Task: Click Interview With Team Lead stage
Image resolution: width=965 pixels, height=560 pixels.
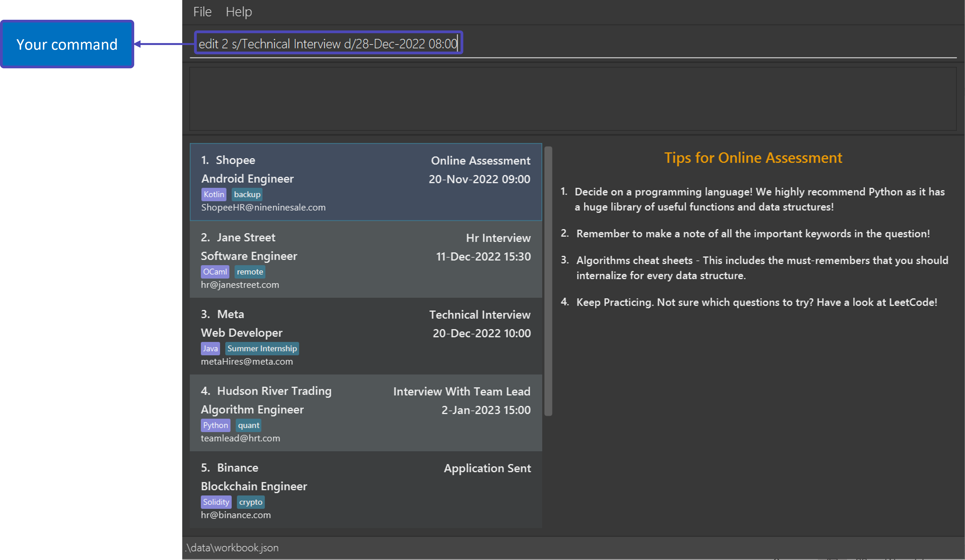Action: tap(462, 392)
